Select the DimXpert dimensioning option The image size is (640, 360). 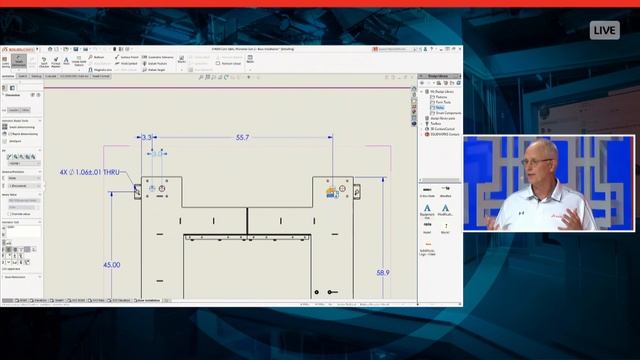12,141
